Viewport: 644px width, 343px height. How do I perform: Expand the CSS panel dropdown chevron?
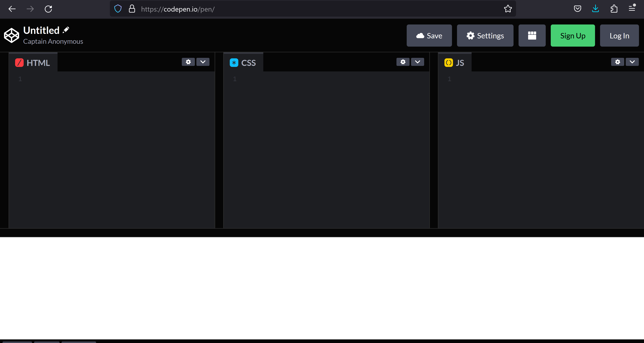click(417, 62)
